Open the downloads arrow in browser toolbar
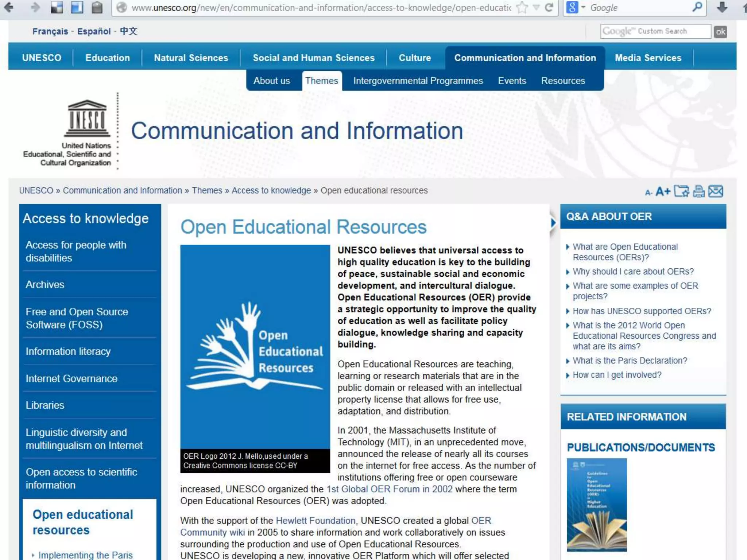 point(722,7)
